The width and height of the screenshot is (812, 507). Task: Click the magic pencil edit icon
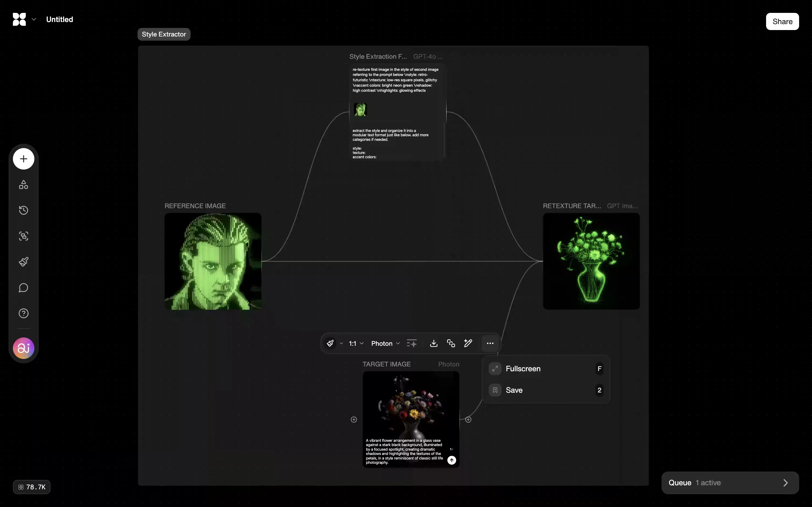[x=468, y=343]
